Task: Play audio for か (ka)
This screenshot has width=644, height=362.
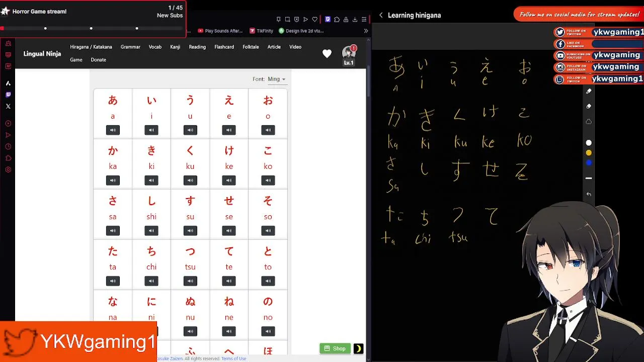Action: pos(113,180)
